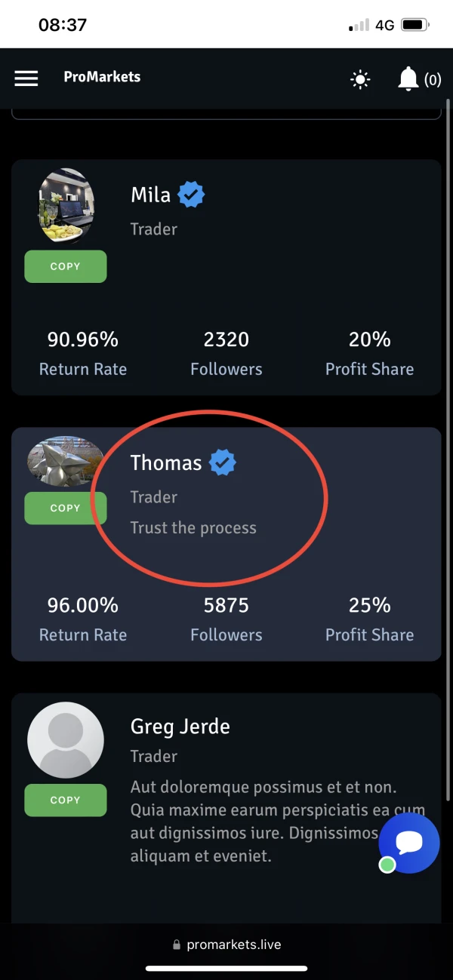Open Thomas's profile picture
Screen dimensions: 453x980
66,461
